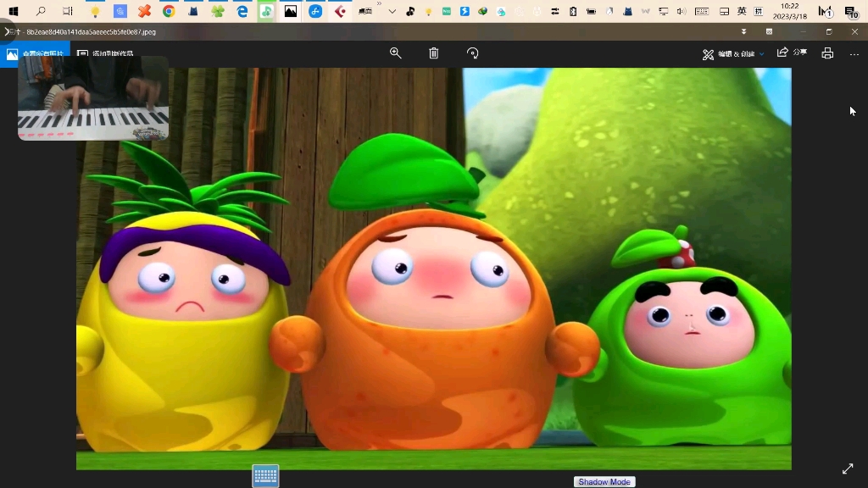Open the four-leaf clover app on taskbar
The image size is (868, 488).
pos(218,11)
